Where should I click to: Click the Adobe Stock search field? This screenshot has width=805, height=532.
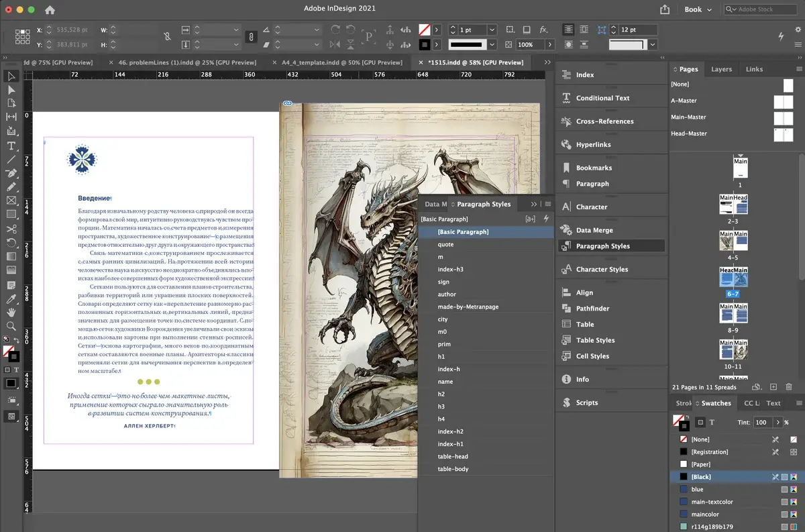point(762,9)
